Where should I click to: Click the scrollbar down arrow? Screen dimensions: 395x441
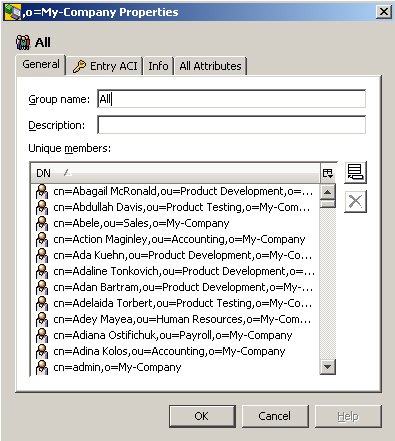[328, 367]
